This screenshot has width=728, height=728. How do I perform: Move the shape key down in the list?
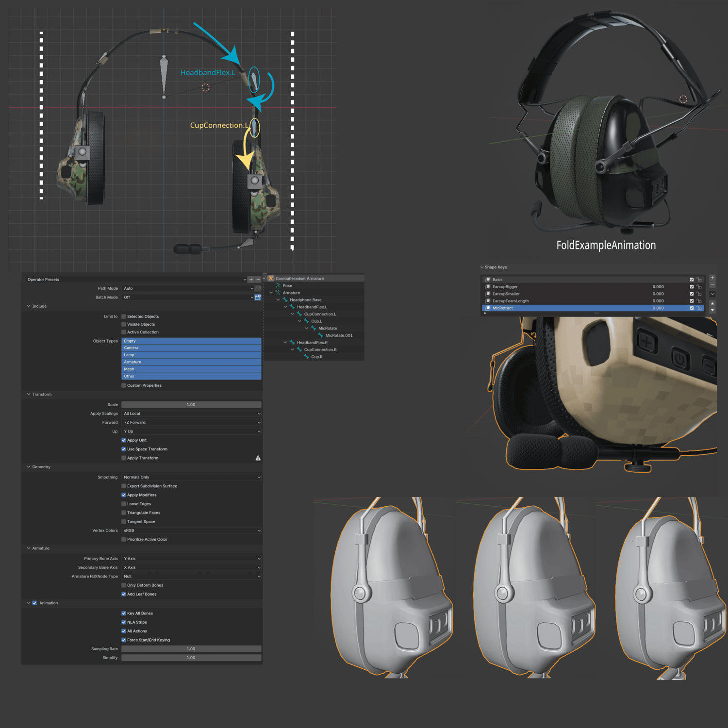712,310
